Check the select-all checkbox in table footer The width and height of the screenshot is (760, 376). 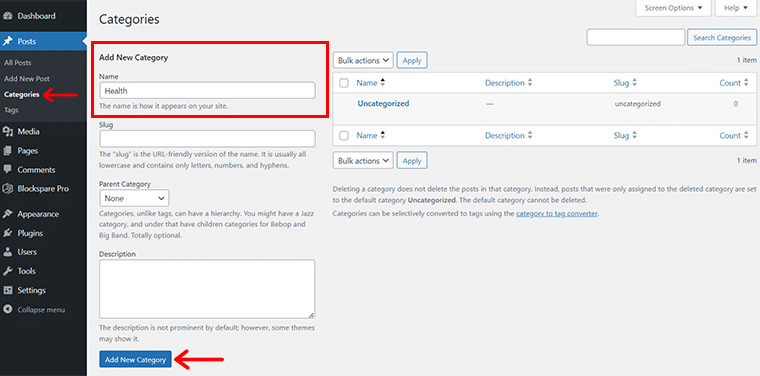pyautogui.click(x=344, y=136)
